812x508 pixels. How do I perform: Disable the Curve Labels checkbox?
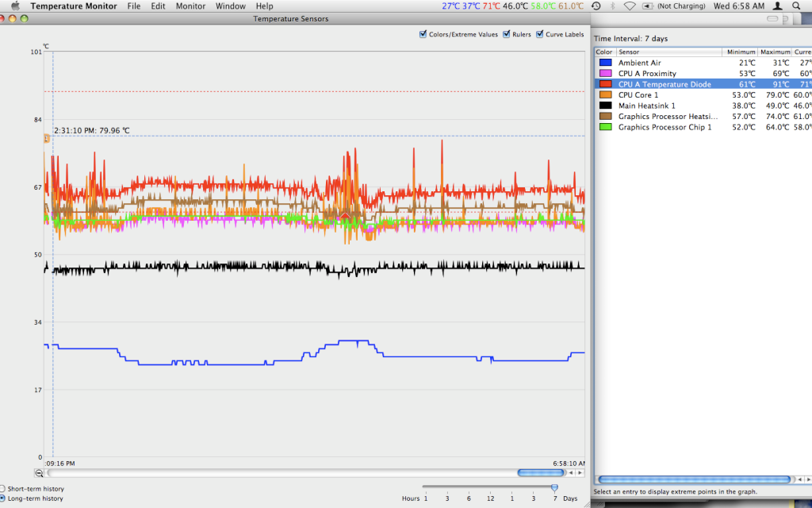540,34
